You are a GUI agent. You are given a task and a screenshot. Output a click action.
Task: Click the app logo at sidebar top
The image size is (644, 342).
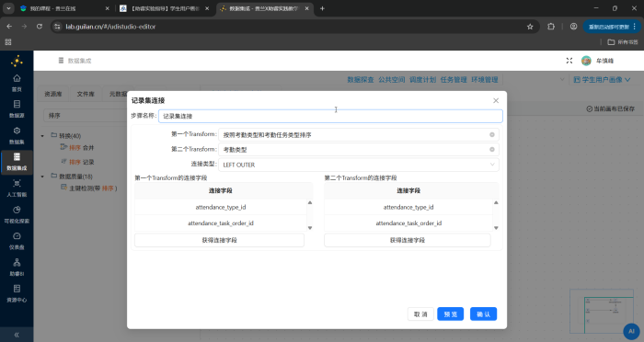(x=17, y=62)
